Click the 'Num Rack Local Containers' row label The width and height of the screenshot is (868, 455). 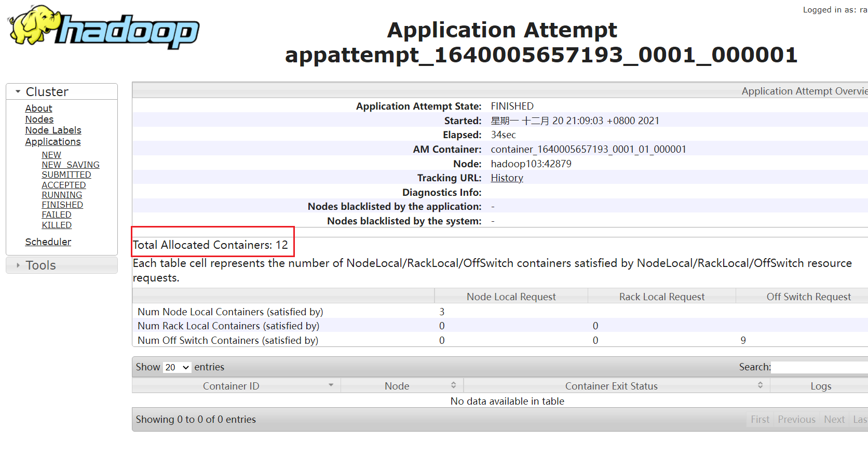tap(228, 326)
